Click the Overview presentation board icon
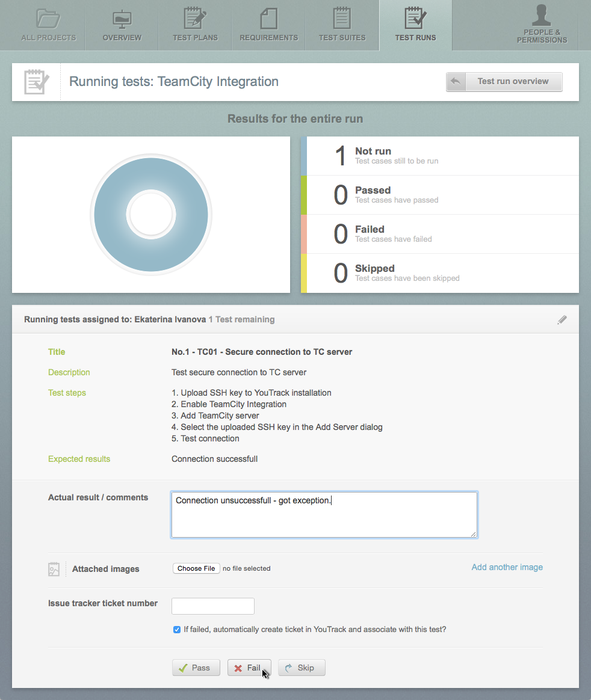This screenshot has width=591, height=700. pos(122,18)
